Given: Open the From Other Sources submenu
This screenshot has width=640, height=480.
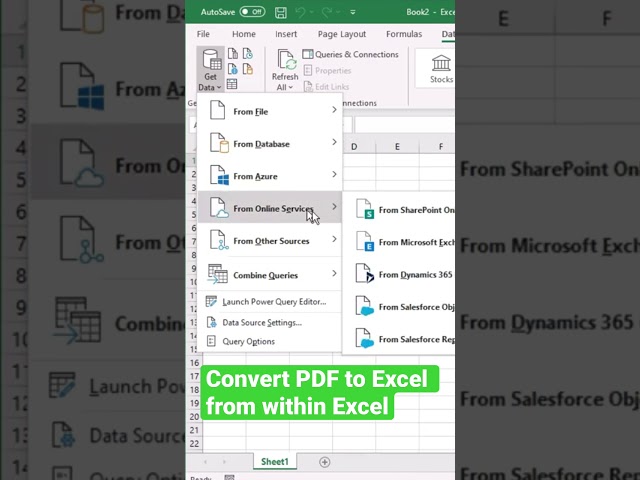Looking at the screenshot, I should pos(269,240).
